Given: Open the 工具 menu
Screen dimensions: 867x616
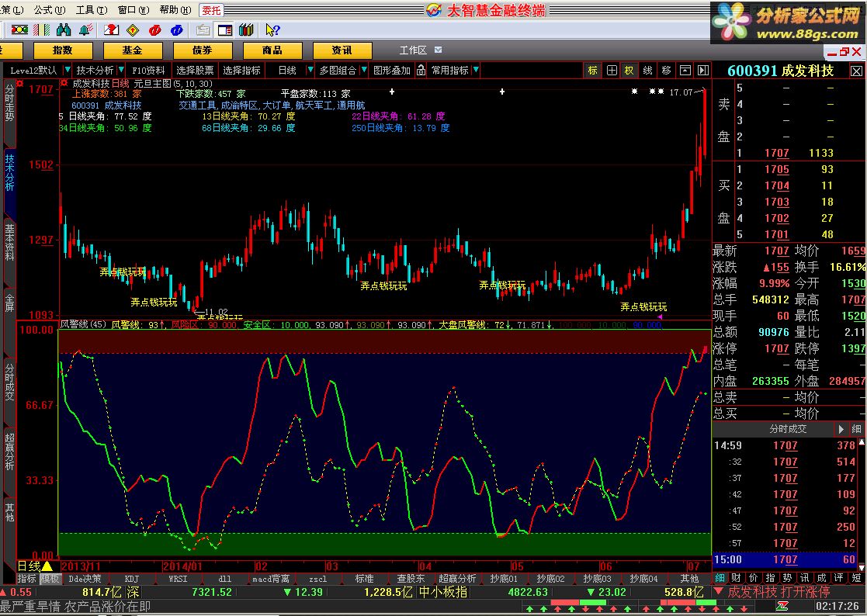Looking at the screenshot, I should [92, 10].
